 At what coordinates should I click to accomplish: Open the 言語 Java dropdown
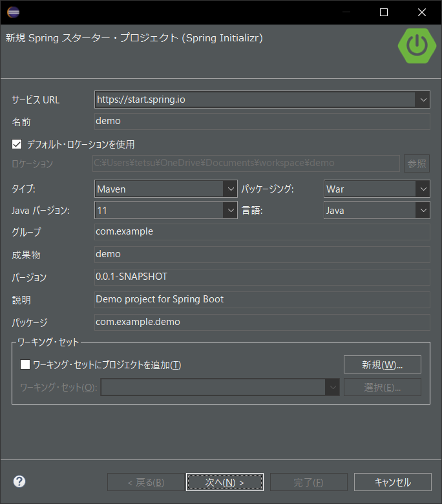click(423, 210)
